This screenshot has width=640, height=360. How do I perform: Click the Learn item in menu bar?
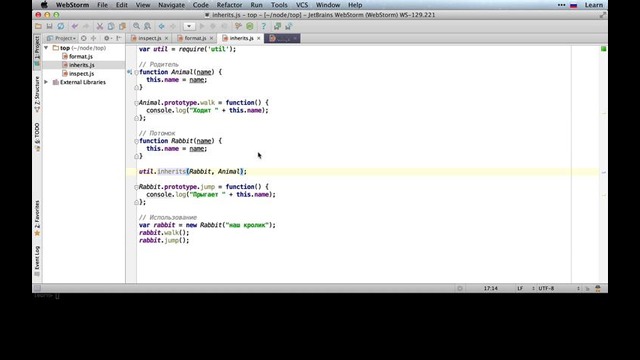click(x=593, y=5)
